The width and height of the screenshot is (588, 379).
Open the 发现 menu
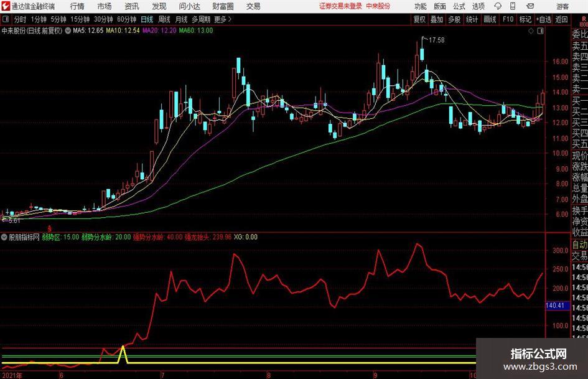coord(159,6)
